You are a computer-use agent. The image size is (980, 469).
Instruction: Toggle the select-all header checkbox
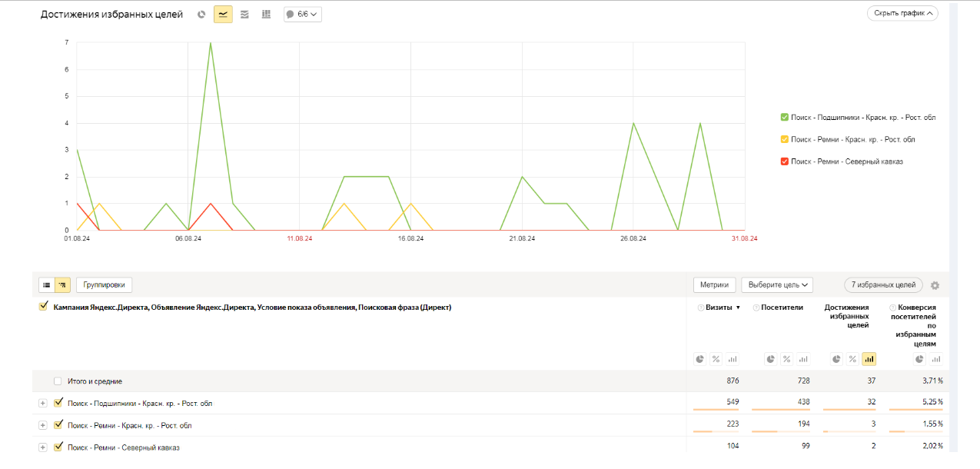click(43, 307)
